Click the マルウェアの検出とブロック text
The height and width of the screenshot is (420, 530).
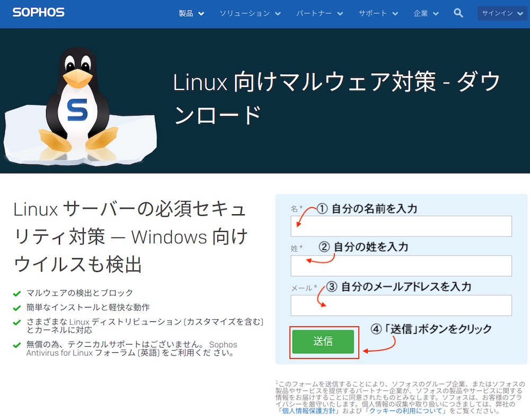[80, 293]
